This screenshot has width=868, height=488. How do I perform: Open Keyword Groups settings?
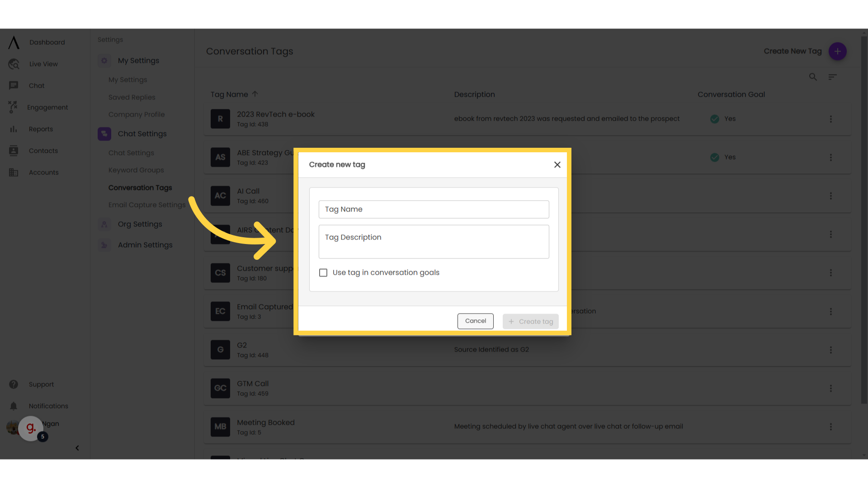click(x=136, y=170)
